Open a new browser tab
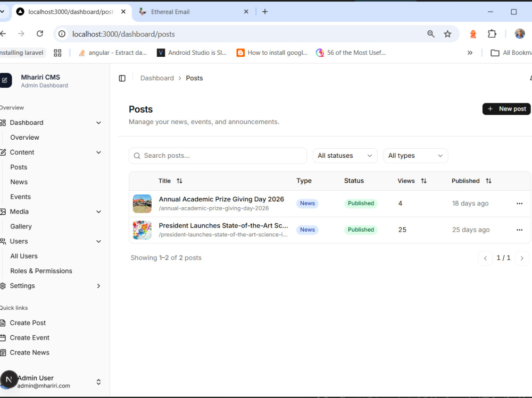The width and height of the screenshot is (532, 398). click(265, 12)
